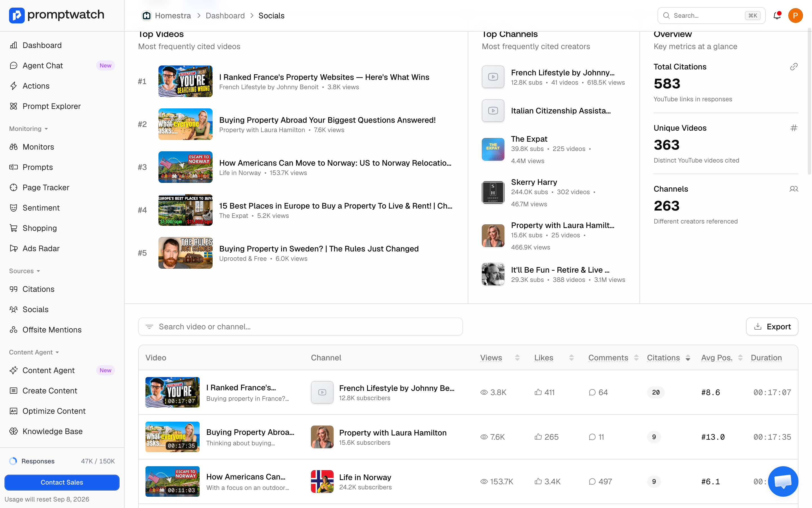
Task: Click the Duration column header
Action: (x=766, y=358)
